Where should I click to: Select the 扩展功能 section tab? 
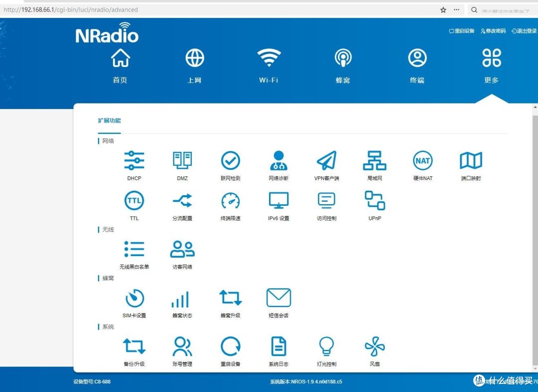coord(109,121)
